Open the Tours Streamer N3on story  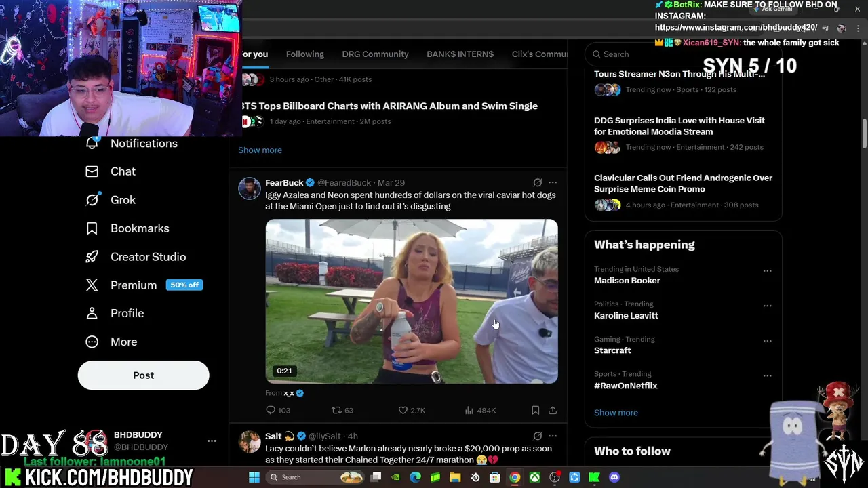click(679, 74)
